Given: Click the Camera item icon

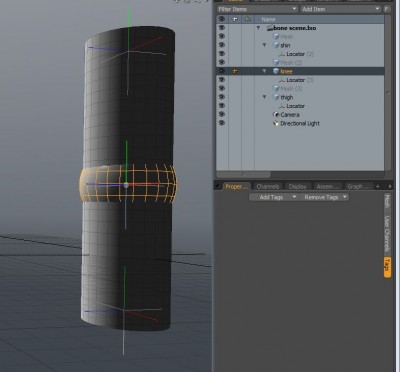Looking at the screenshot, I should tap(276, 114).
